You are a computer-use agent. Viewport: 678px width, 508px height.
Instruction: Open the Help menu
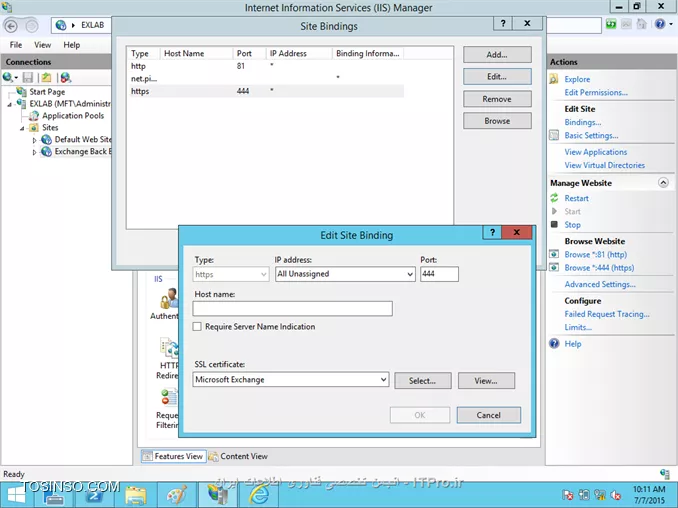click(x=71, y=45)
